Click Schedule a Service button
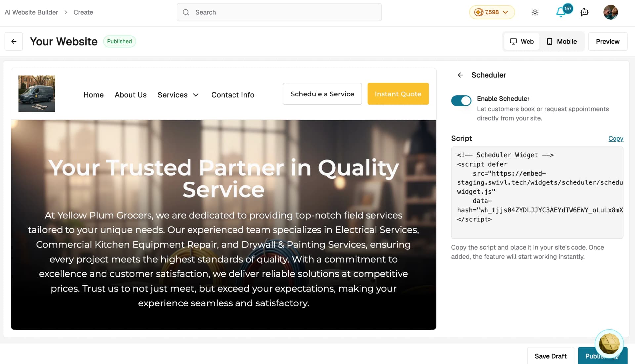 click(x=322, y=94)
